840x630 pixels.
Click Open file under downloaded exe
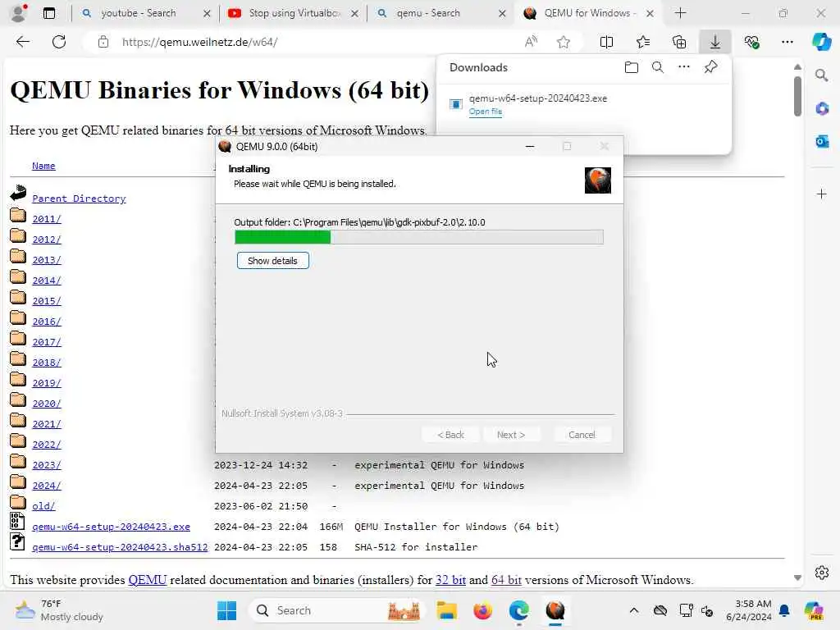[486, 112]
